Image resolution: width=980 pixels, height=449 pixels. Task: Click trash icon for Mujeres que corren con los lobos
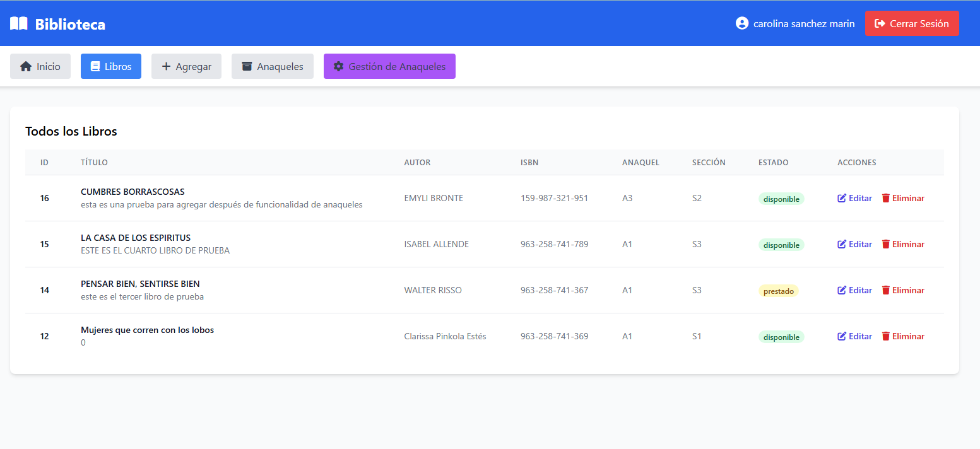point(886,336)
